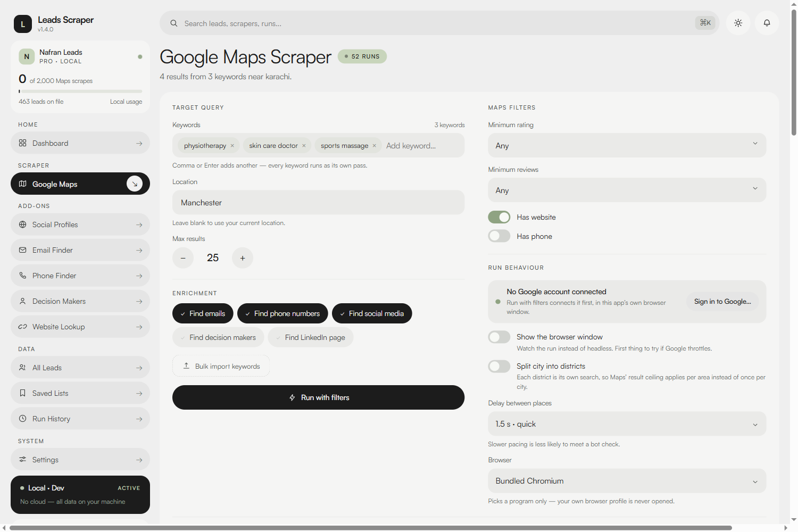The image size is (798, 532).
Task: Click Sign in to Google
Action: click(x=722, y=302)
